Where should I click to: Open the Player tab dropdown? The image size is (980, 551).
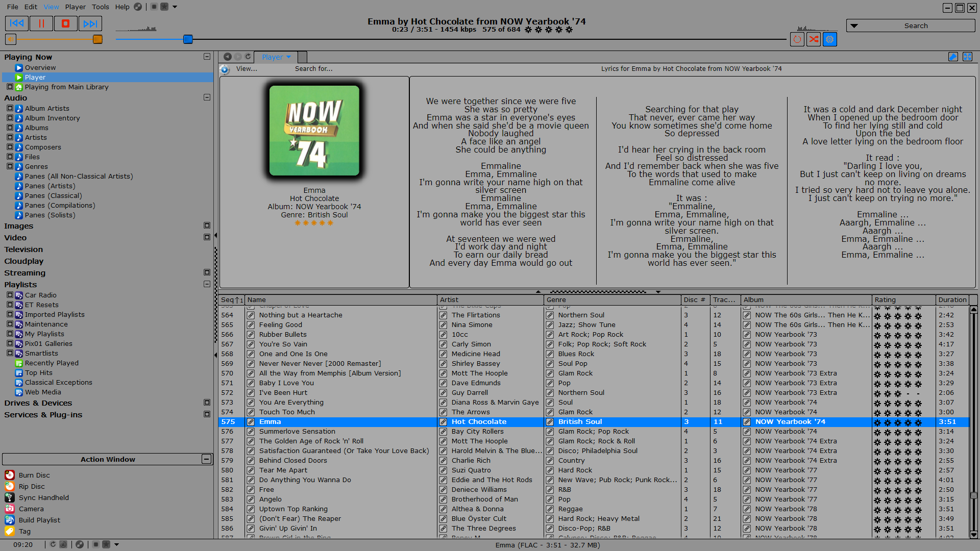click(288, 57)
